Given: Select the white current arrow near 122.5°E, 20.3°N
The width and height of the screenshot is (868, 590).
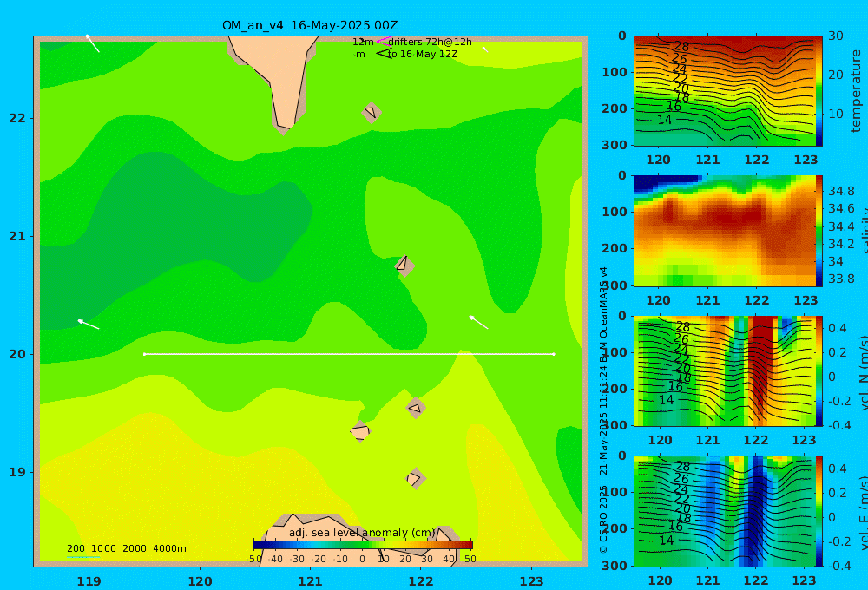Looking at the screenshot, I should pos(479,322).
